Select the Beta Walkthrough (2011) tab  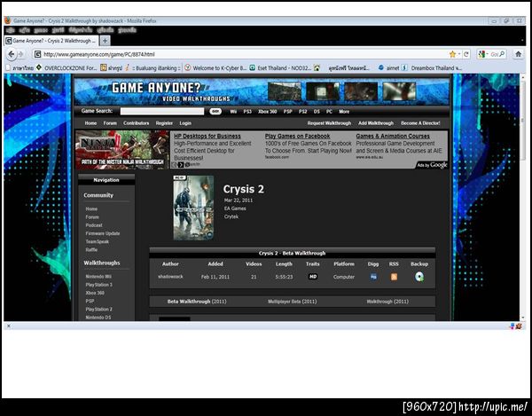click(197, 302)
